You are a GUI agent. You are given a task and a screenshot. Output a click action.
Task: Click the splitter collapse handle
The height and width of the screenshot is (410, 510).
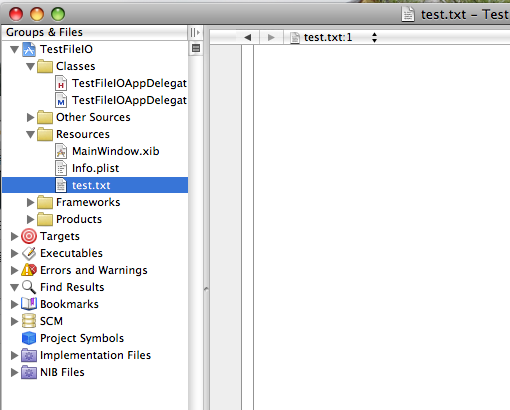click(206, 289)
